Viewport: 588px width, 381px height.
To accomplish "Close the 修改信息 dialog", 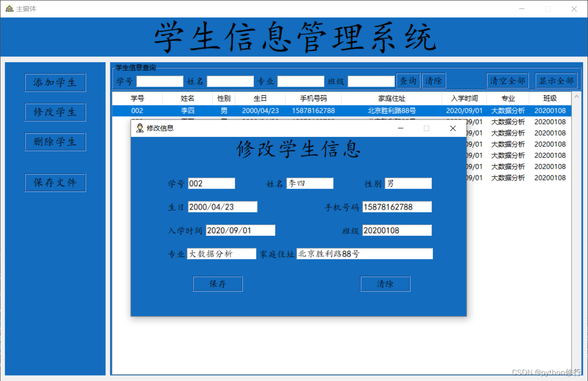I will point(453,128).
